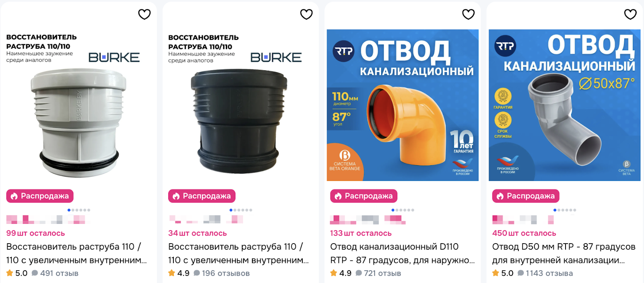The width and height of the screenshot is (644, 283).
Task: Open orange 110 mm RTP elbow image
Action: point(402,105)
